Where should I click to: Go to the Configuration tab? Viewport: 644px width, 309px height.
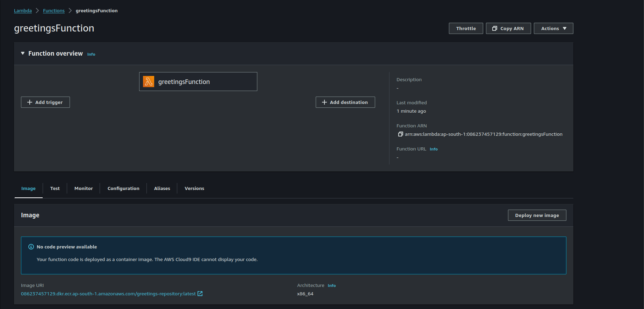click(123, 188)
